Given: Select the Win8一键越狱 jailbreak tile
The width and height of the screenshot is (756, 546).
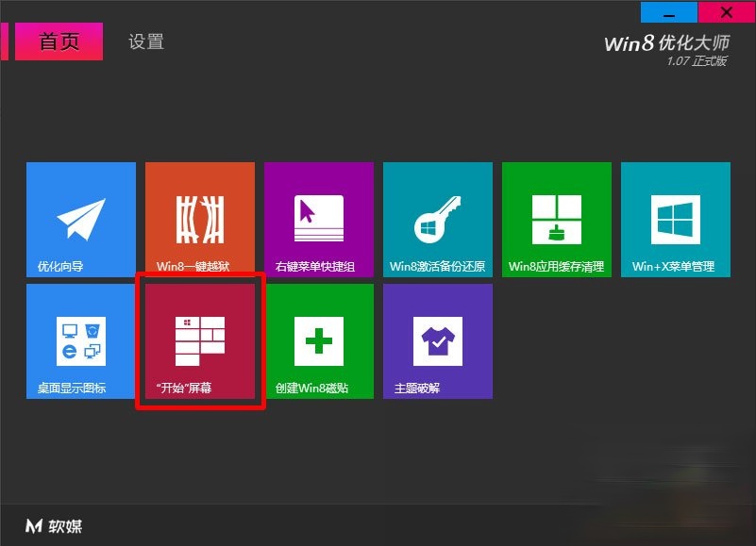Looking at the screenshot, I should pyautogui.click(x=199, y=219).
